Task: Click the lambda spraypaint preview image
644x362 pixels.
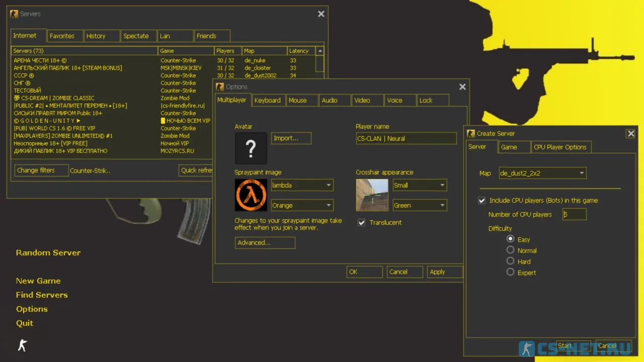Action: (251, 195)
